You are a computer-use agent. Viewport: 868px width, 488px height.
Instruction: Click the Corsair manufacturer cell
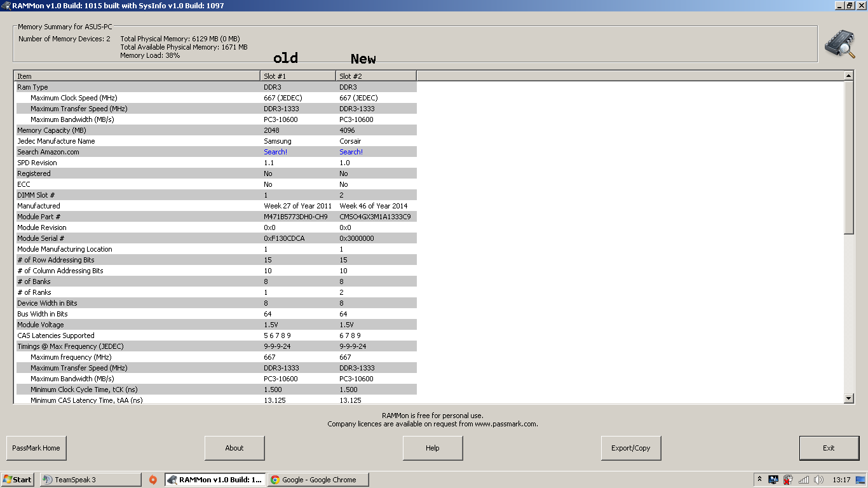point(350,141)
